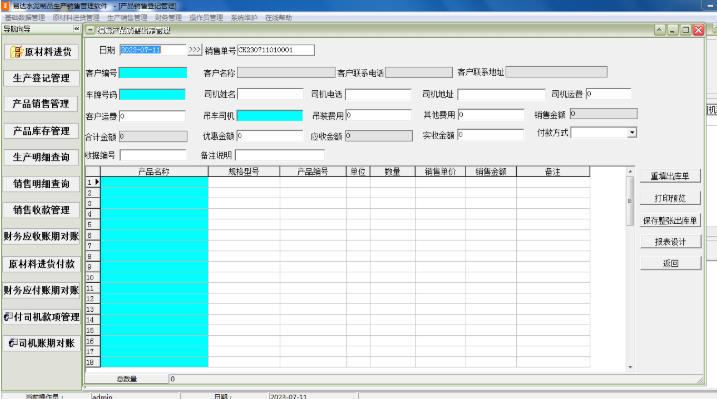Collapse the 导航向导 panel with the « icon
Viewport: 717px width, 399px height.
(x=76, y=29)
